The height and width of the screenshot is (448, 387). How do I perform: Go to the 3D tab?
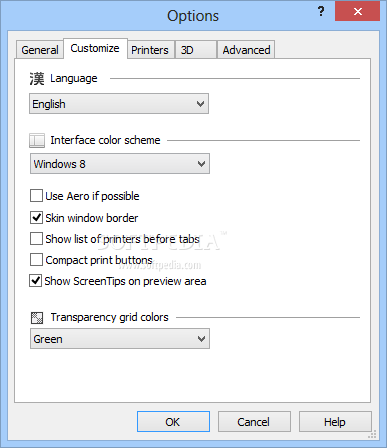click(196, 50)
